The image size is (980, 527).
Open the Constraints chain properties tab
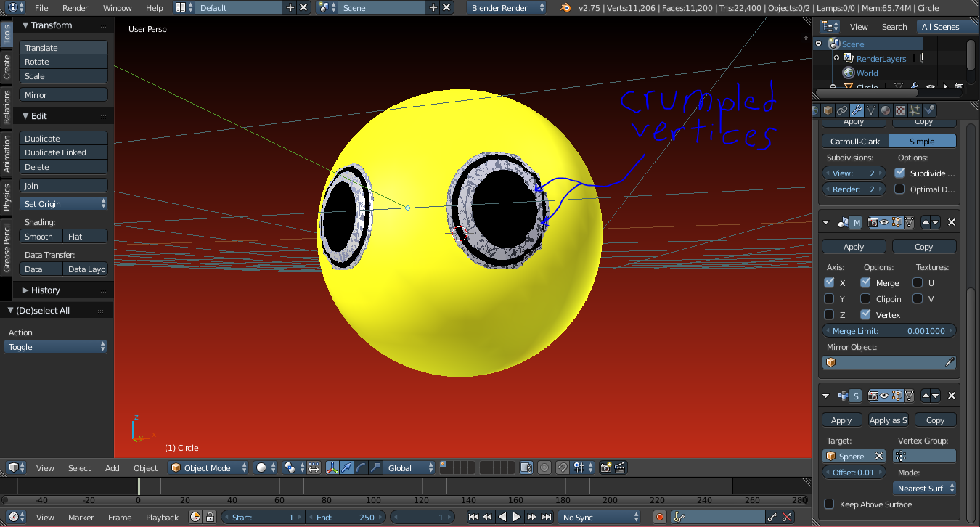(842, 110)
